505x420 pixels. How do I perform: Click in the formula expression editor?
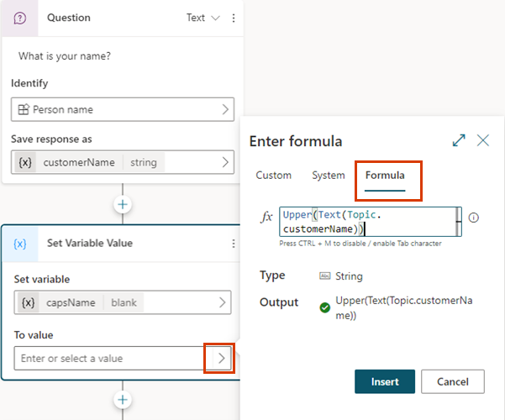pos(370,223)
